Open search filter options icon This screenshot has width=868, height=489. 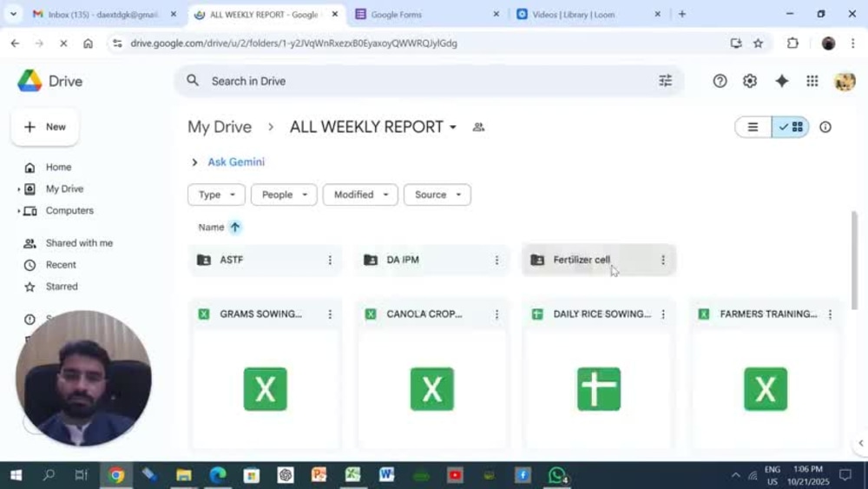[665, 81]
